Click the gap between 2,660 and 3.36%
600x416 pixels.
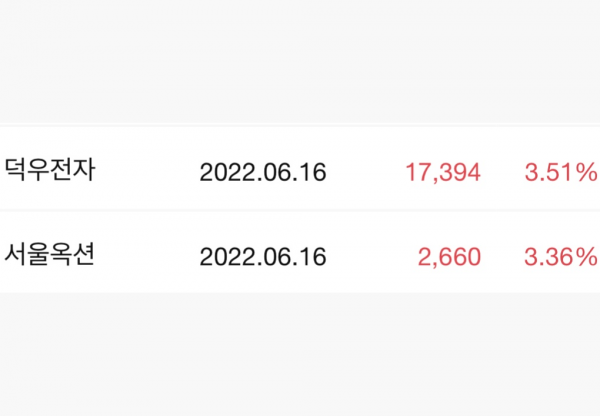(x=503, y=256)
